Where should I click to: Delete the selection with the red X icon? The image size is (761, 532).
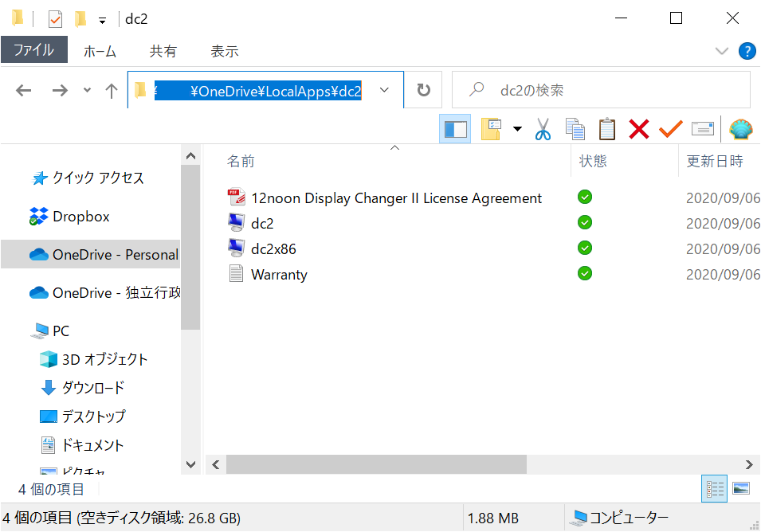click(638, 128)
